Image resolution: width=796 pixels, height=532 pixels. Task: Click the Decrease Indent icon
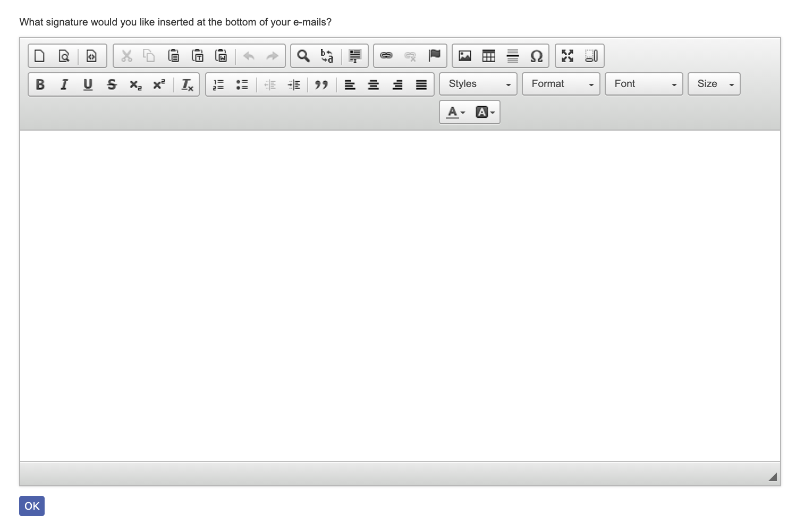[269, 84]
